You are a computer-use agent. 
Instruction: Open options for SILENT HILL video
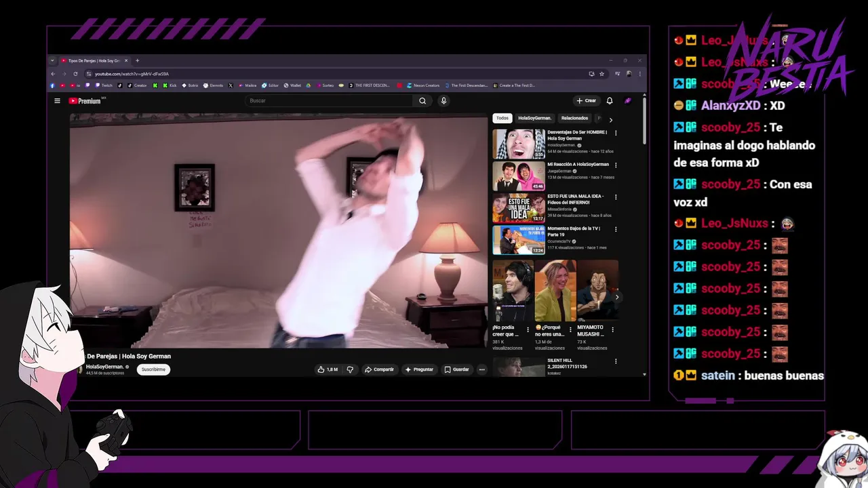tap(616, 361)
